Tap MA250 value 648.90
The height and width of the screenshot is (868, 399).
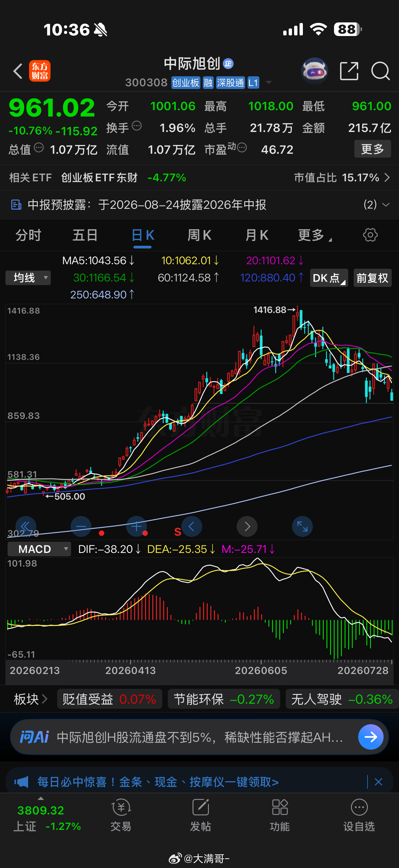[x=102, y=294]
